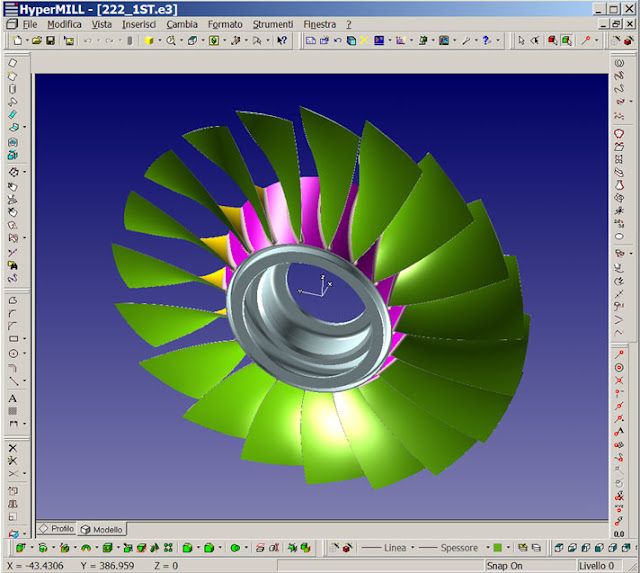The image size is (640, 573).
Task: Click the blue question mark help icon
Action: [486, 40]
